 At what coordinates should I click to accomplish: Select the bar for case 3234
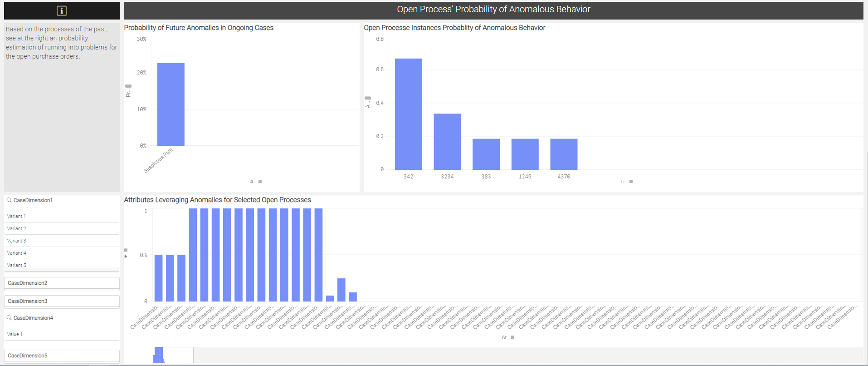(x=447, y=142)
